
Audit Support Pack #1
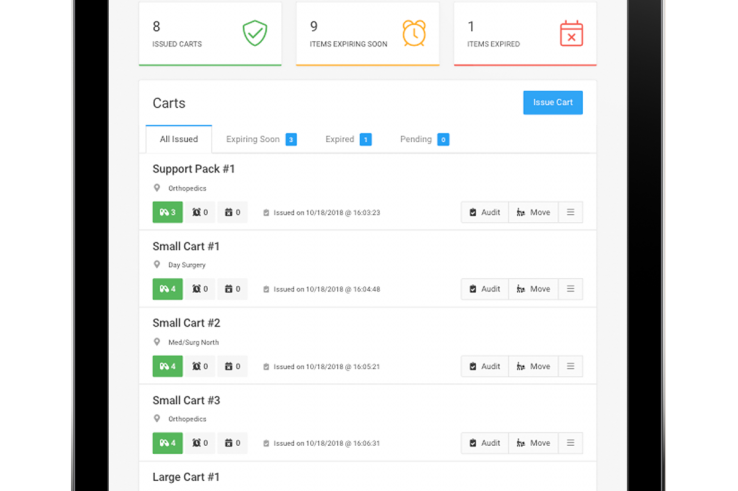click(x=485, y=212)
